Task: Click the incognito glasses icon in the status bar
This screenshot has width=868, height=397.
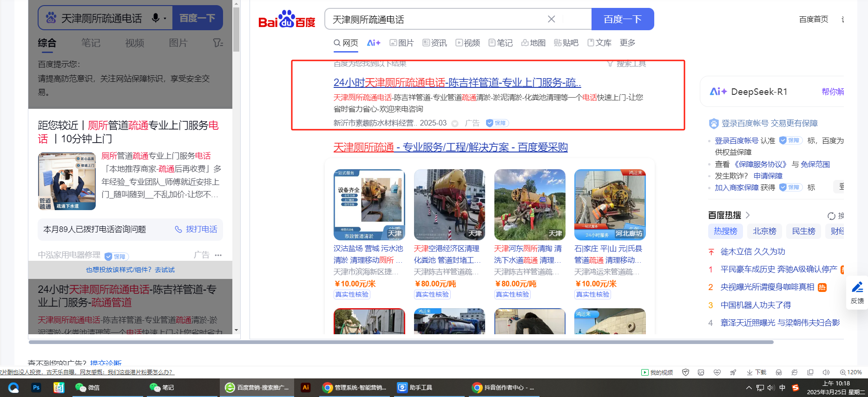Action: (x=779, y=372)
